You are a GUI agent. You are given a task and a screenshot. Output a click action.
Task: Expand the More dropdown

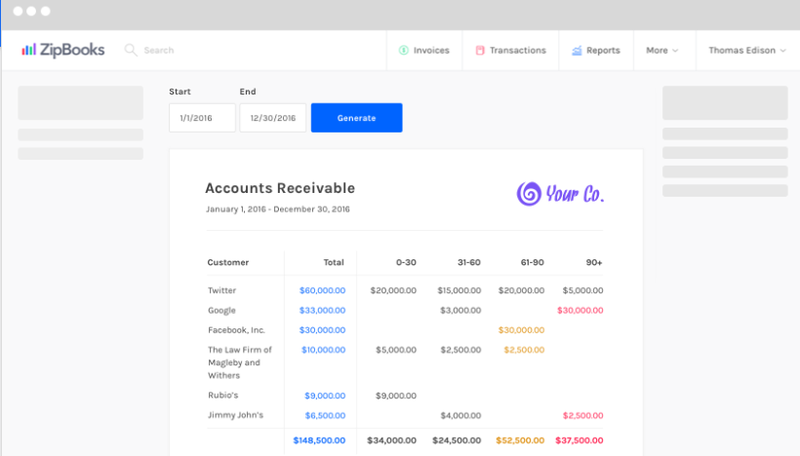[x=662, y=50]
